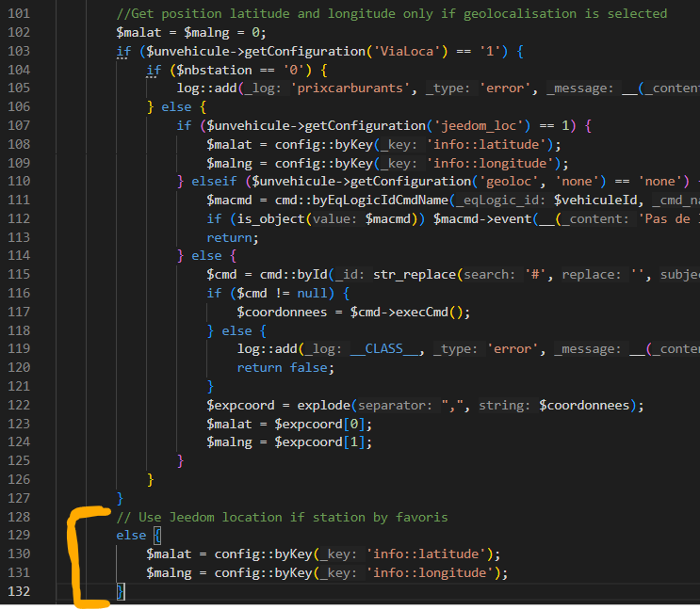Click line number 101 in the gutter
This screenshot has width=700, height=610.
[19, 13]
